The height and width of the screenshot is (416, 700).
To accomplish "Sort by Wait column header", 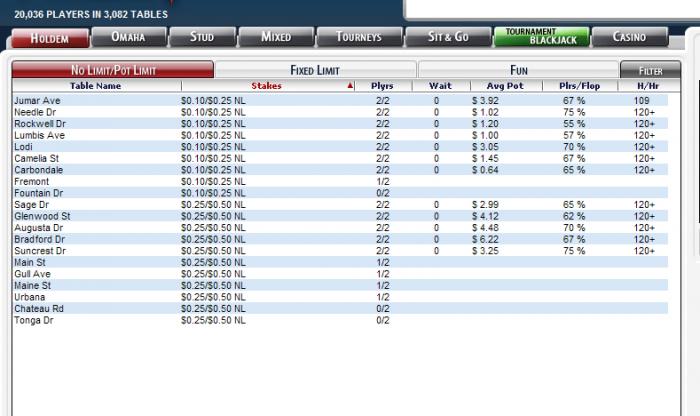I will [441, 86].
